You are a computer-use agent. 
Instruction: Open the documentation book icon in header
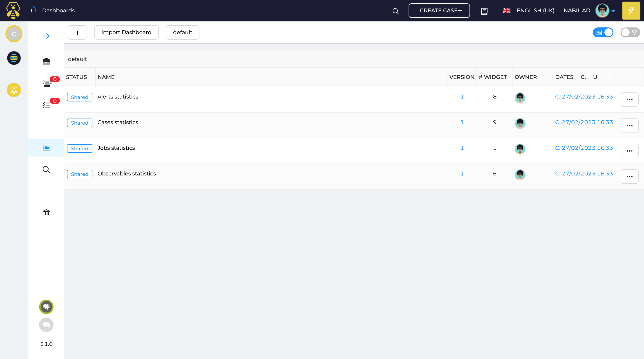point(484,11)
